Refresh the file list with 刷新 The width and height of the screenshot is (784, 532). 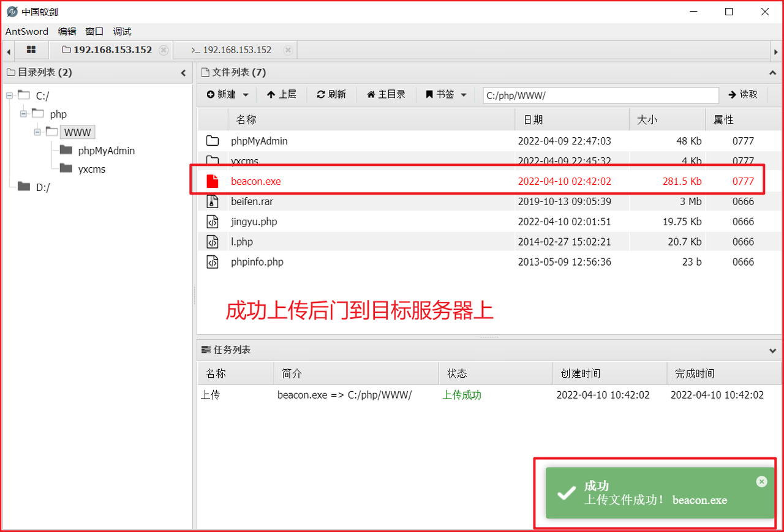331,94
